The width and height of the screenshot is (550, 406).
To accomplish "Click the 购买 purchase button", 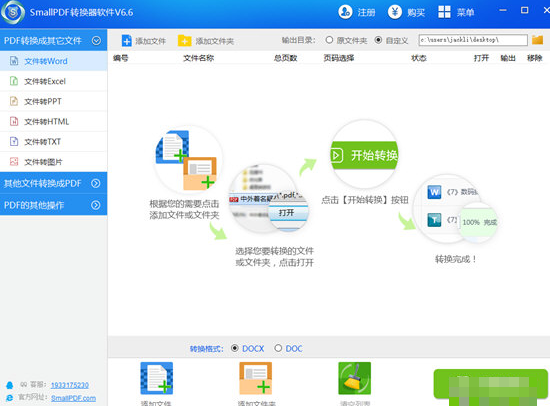I will (x=407, y=12).
